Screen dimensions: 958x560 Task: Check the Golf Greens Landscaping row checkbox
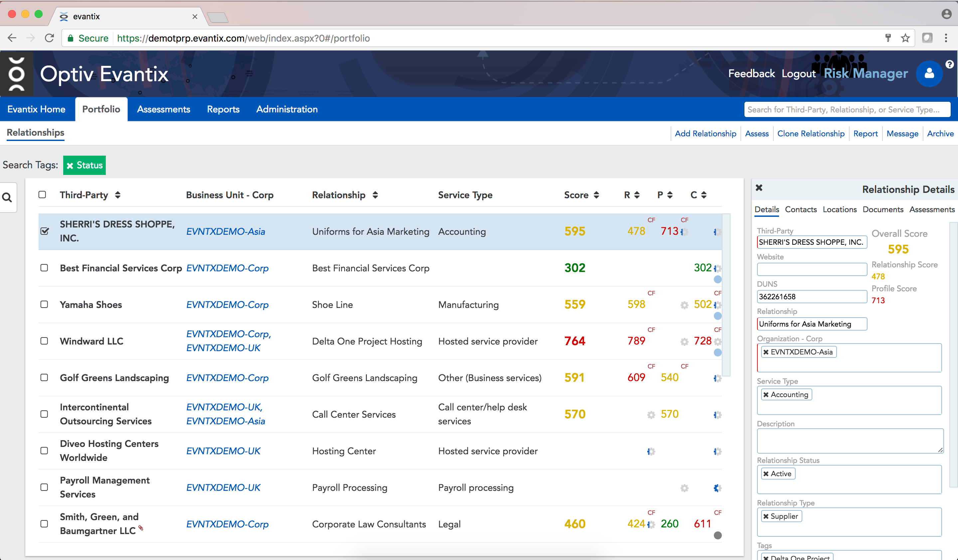tap(44, 377)
